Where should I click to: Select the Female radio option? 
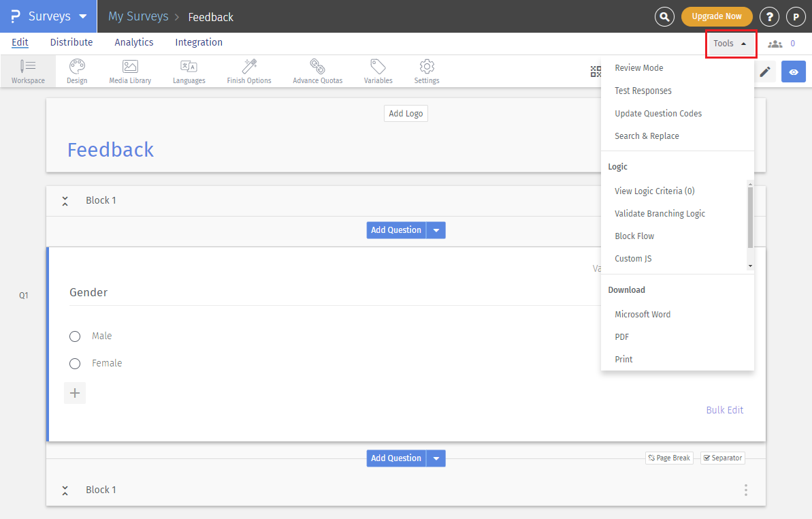(75, 364)
